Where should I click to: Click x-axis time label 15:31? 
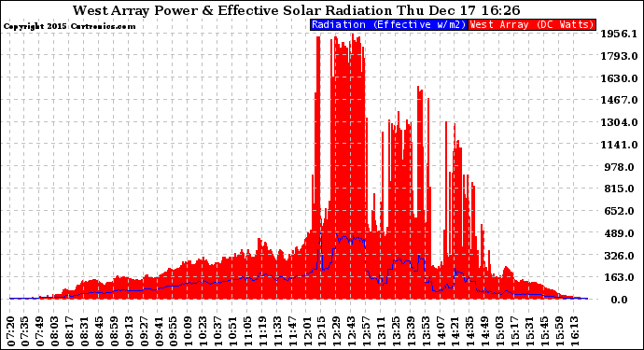[530, 331]
